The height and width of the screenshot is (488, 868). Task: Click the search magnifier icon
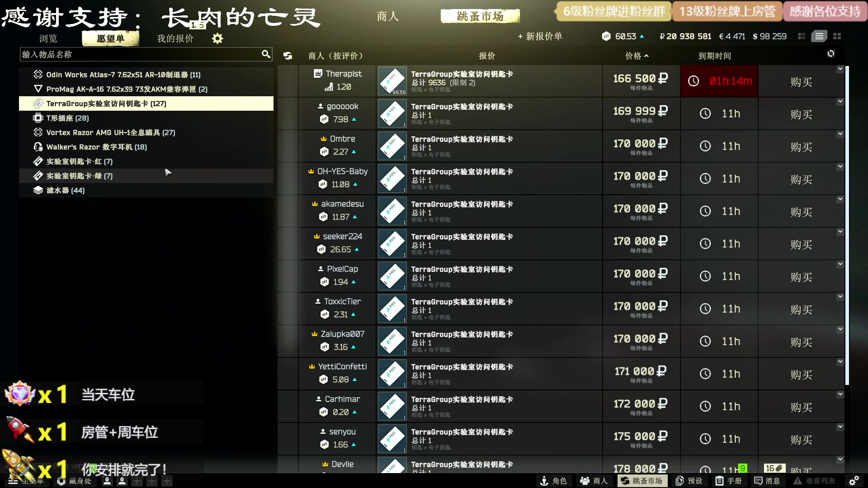(266, 54)
